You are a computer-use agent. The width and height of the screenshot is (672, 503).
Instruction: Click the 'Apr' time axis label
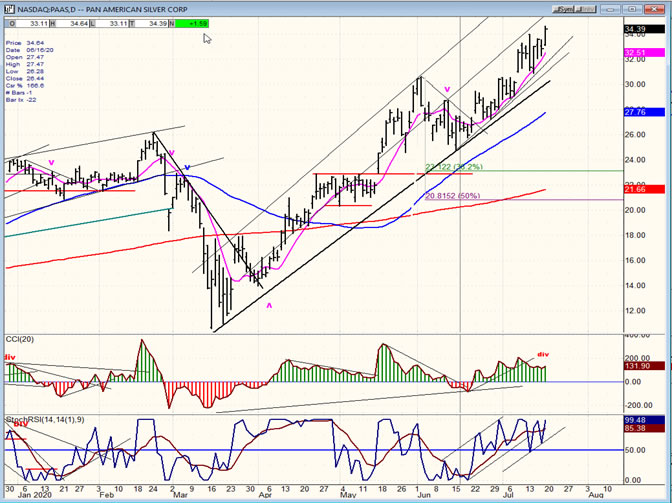[265, 495]
